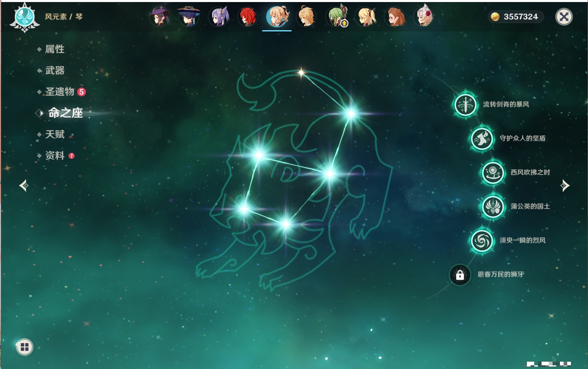Click the yellow upgrade arrow badge
Viewport: 588px width, 369px height.
click(x=344, y=24)
